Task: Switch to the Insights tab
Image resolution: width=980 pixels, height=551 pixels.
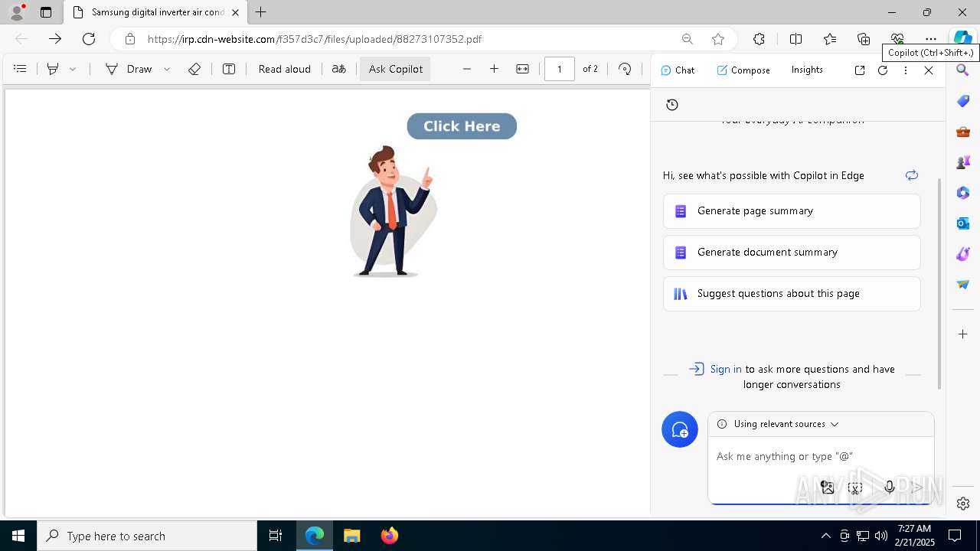Action: [807, 70]
